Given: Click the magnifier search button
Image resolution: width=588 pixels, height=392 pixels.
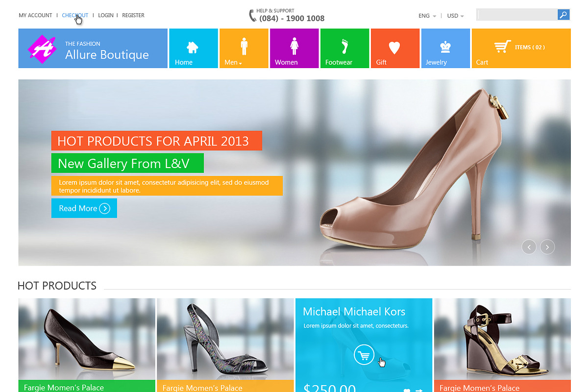Looking at the screenshot, I should click(x=563, y=15).
